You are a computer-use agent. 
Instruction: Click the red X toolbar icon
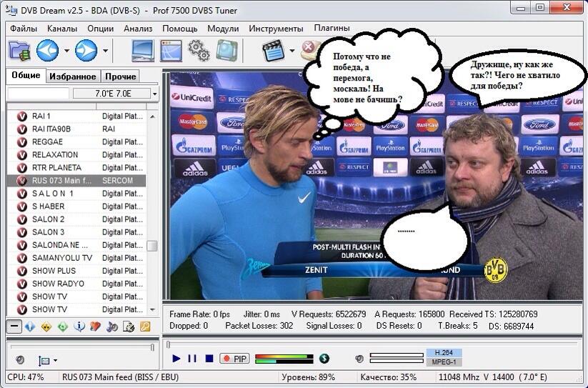(x=309, y=50)
